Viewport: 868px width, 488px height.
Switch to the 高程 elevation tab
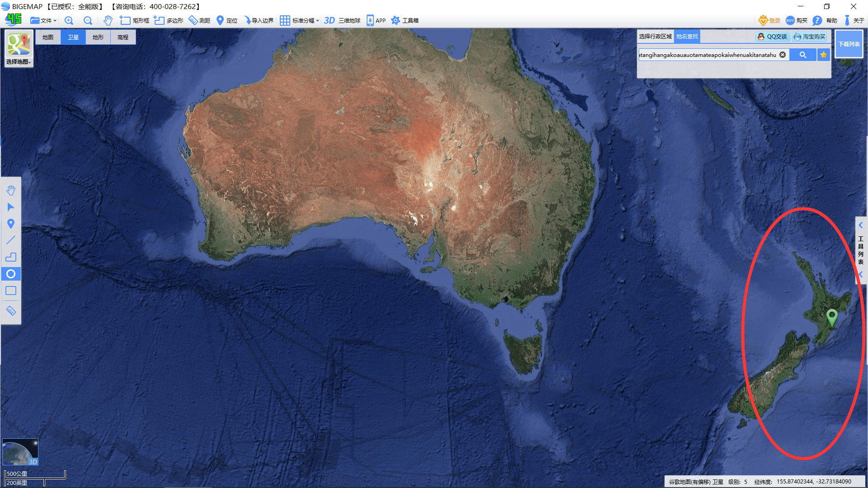pos(123,37)
